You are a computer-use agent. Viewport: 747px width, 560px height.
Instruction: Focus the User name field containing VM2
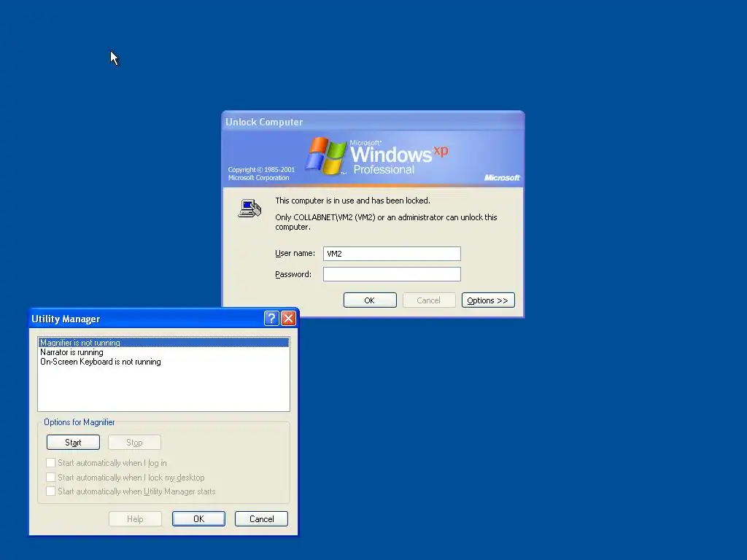click(x=392, y=254)
